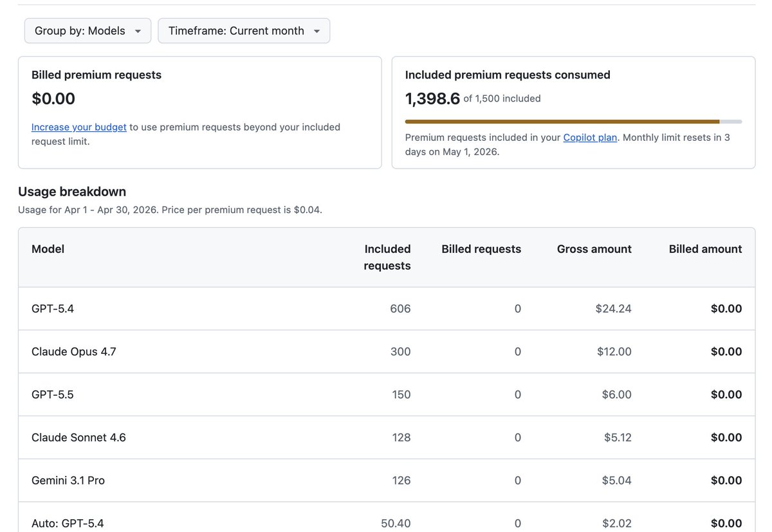Click the 128 included requests cell
This screenshot has height=532, width=772.
(401, 437)
